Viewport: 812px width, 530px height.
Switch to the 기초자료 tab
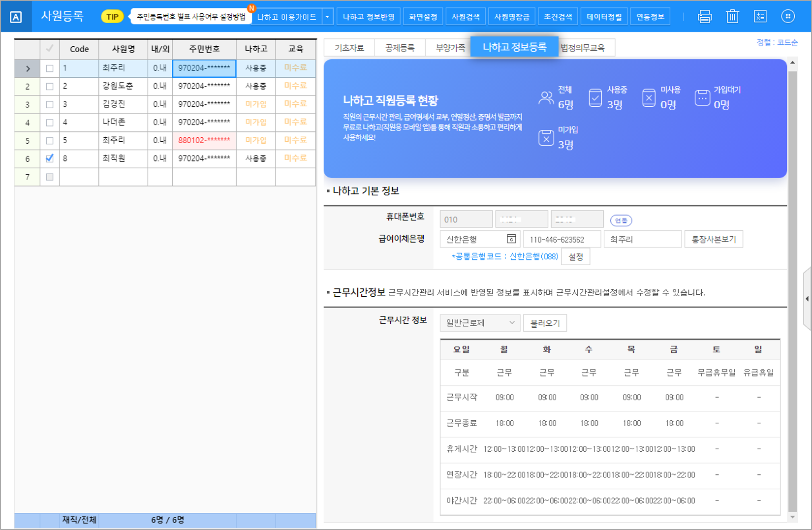coord(349,48)
